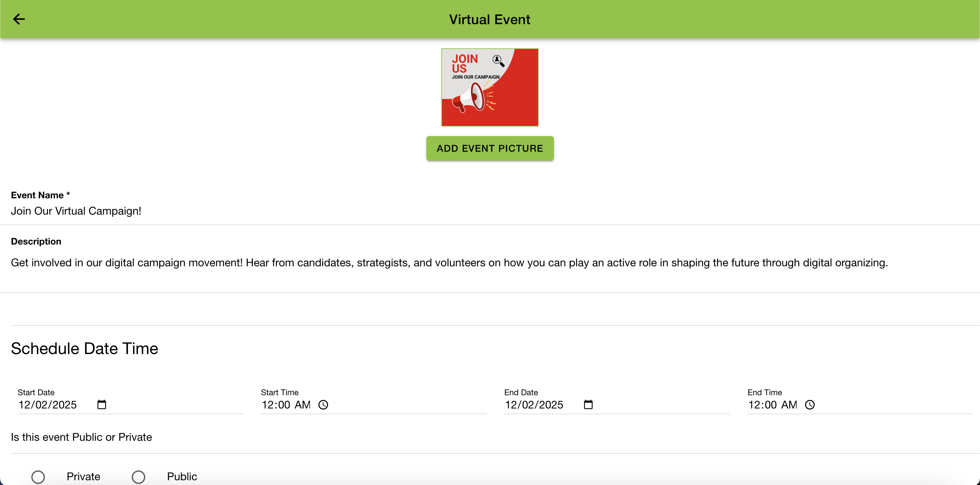Viewport: 980px width, 485px height.
Task: Open the Start Time clock picker
Action: click(x=323, y=405)
